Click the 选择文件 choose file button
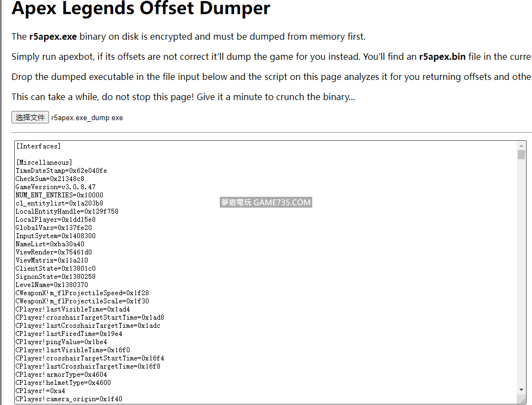 [x=30, y=117]
